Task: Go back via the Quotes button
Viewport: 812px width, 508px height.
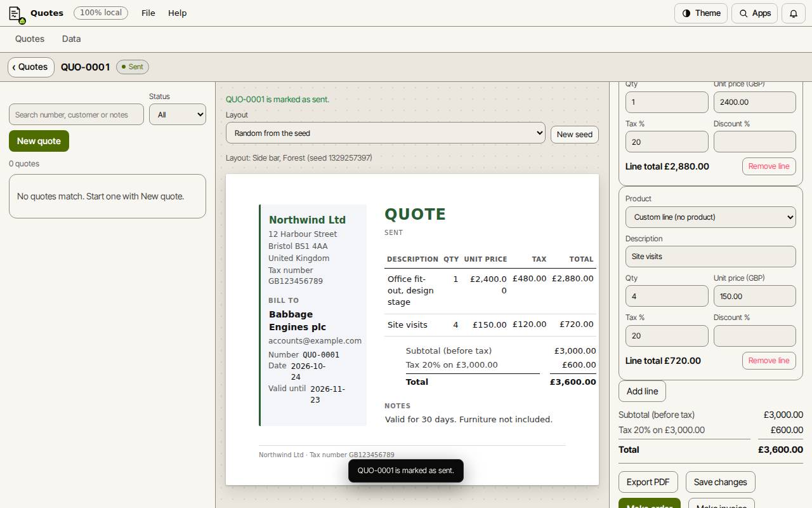Action: [x=31, y=67]
